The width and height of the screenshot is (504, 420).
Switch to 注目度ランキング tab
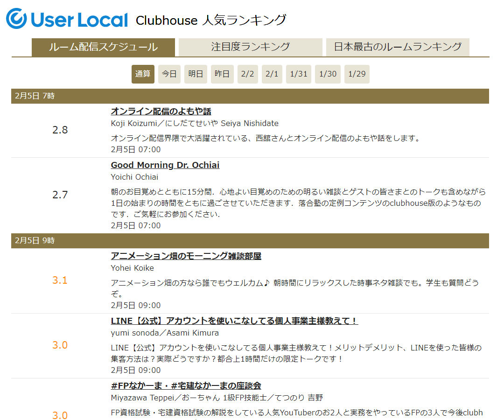251,47
